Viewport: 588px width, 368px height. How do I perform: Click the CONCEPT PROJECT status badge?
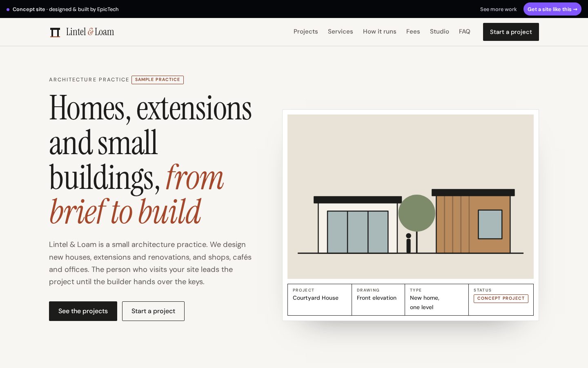tap(501, 298)
